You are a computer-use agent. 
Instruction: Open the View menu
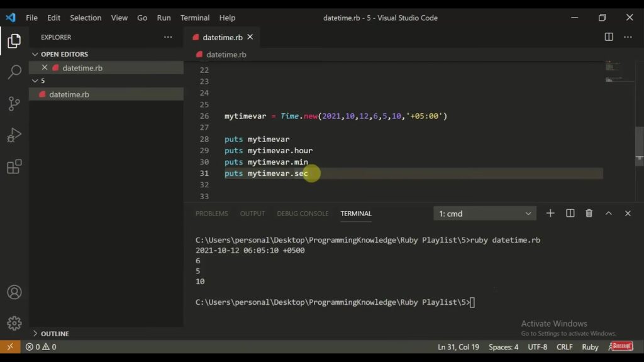(119, 18)
